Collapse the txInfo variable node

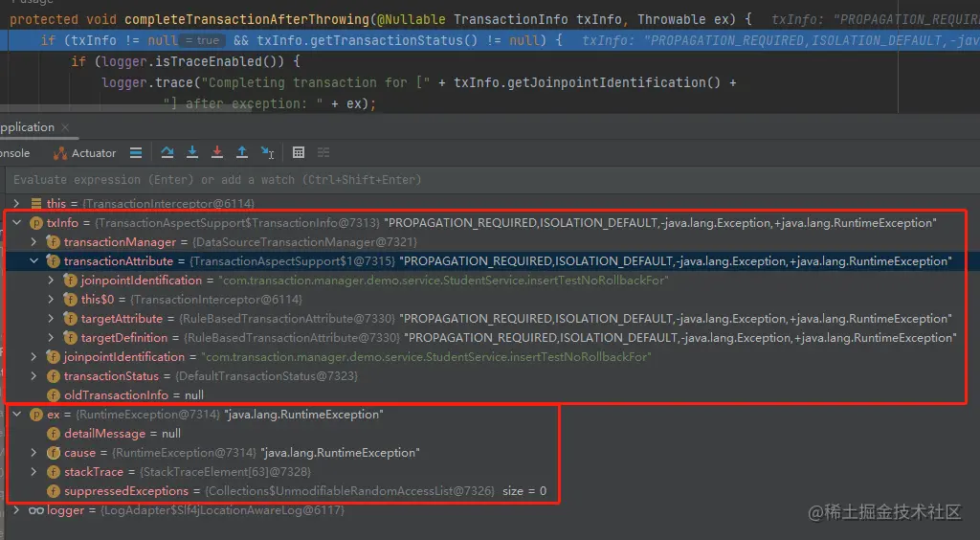(17, 222)
